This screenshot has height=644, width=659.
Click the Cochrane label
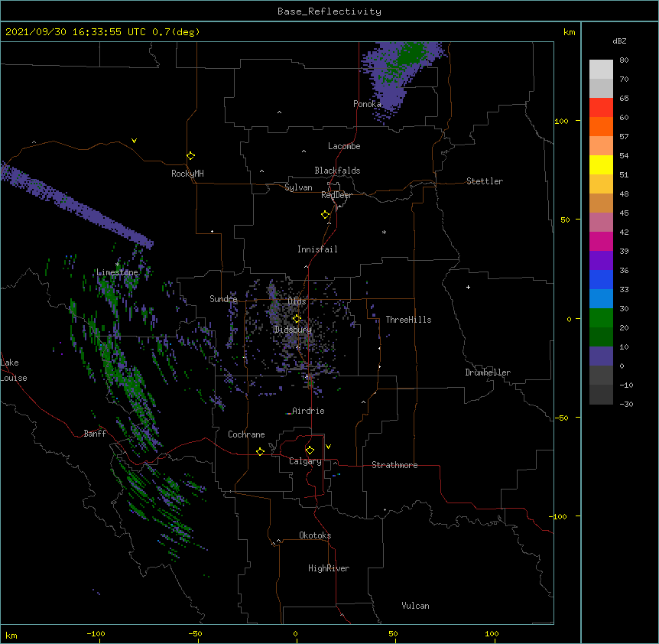(x=246, y=434)
